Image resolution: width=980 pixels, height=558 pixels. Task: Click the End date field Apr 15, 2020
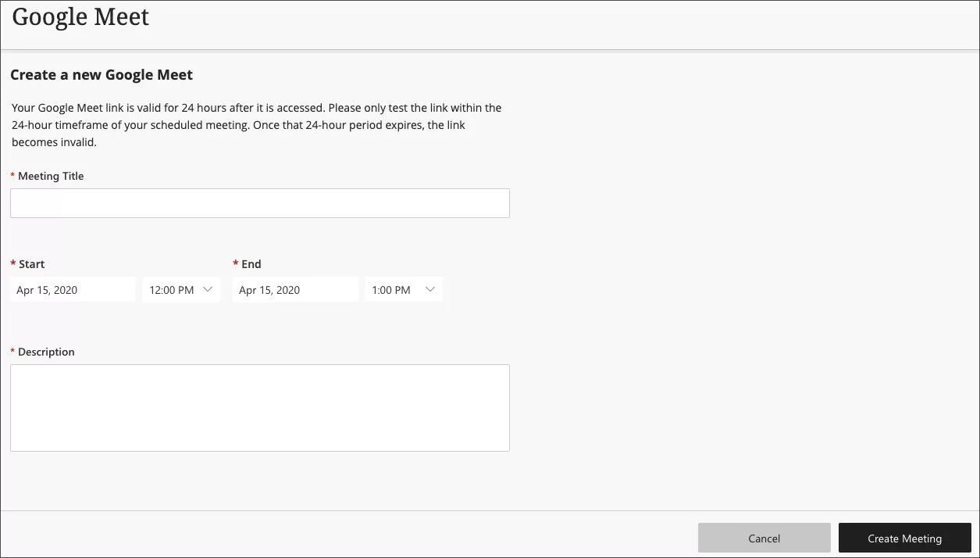tap(295, 289)
